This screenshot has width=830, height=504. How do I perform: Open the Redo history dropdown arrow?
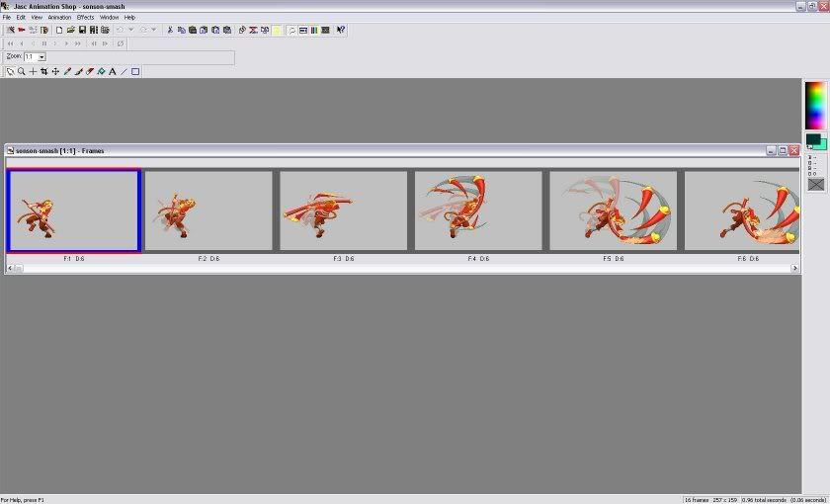154,31
